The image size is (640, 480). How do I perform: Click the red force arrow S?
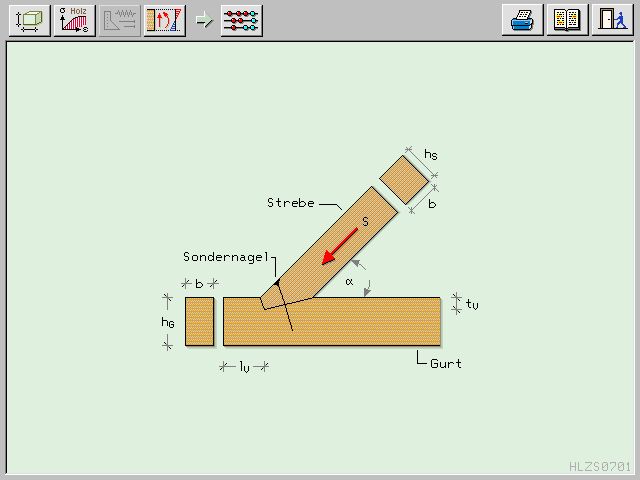tap(340, 247)
